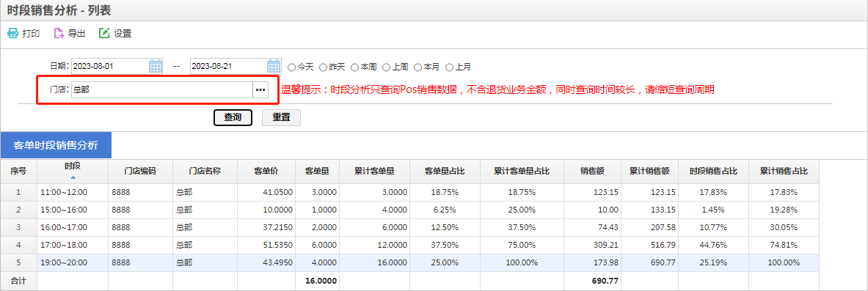Click the sort arrow under 时段 header
The image size is (868, 291).
[x=73, y=177]
